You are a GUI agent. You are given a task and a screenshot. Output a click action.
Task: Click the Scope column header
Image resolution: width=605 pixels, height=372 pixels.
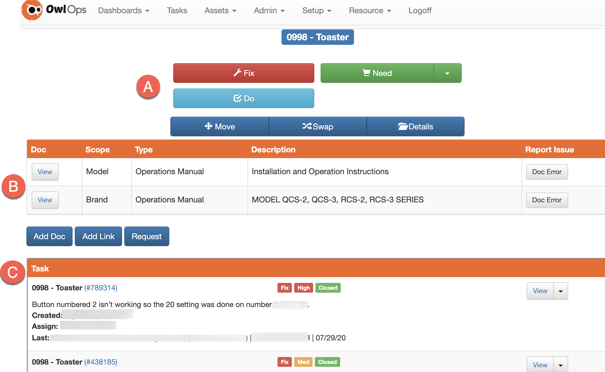pyautogui.click(x=97, y=150)
